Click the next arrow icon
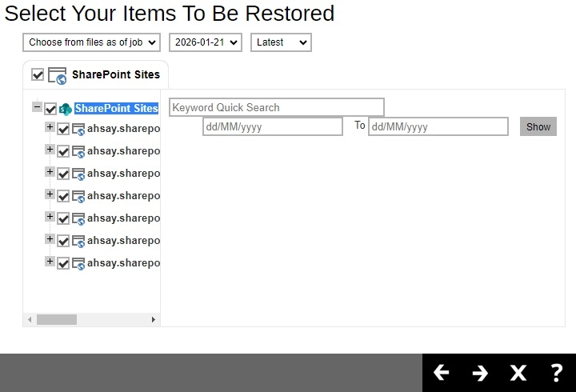Image resolution: width=576 pixels, height=392 pixels. (480, 373)
